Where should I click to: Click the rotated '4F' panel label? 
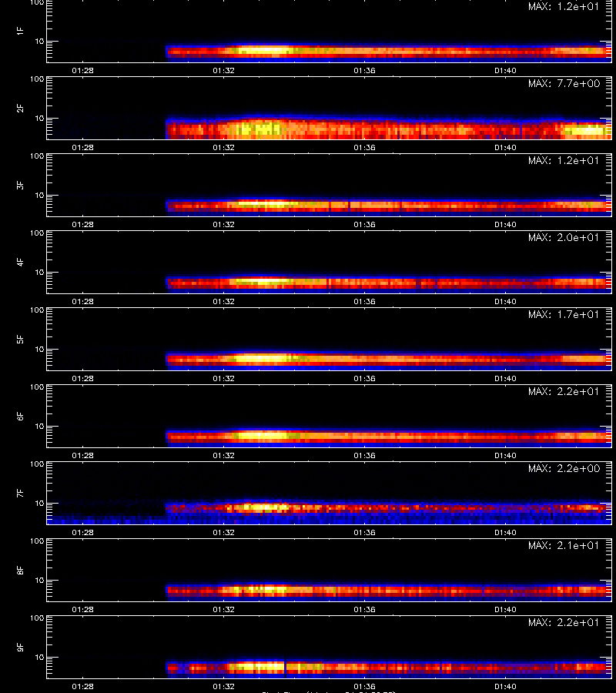(x=20, y=262)
